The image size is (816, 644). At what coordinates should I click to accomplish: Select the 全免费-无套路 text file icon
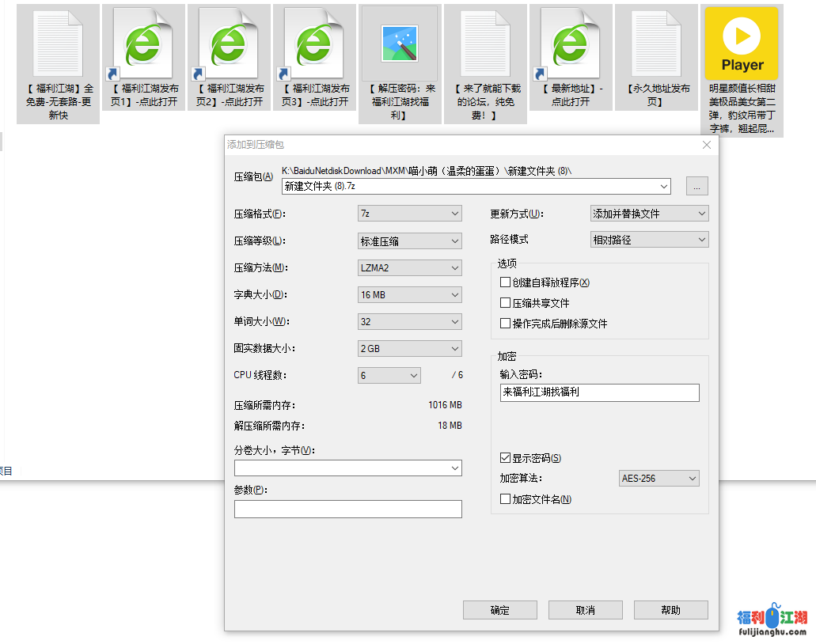(59, 44)
